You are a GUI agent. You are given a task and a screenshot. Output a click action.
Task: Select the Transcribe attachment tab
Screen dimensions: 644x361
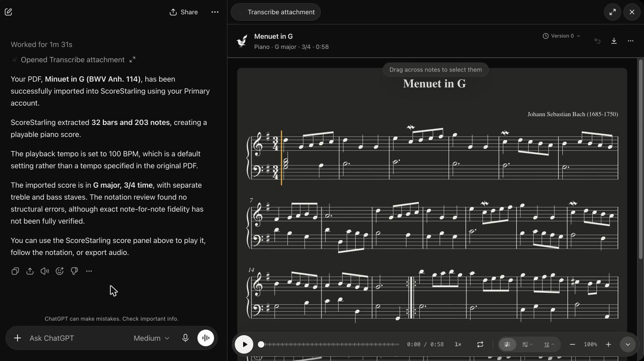(x=275, y=12)
